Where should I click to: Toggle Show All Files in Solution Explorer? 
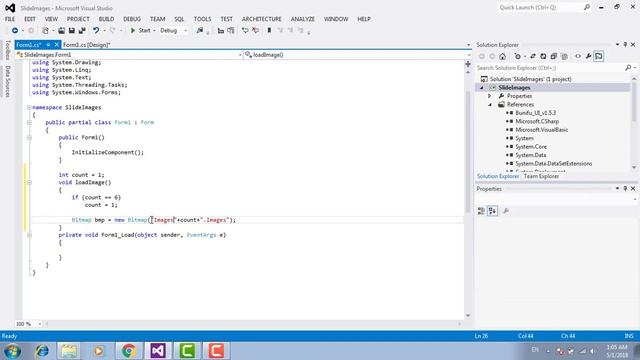pyautogui.click(x=564, y=56)
